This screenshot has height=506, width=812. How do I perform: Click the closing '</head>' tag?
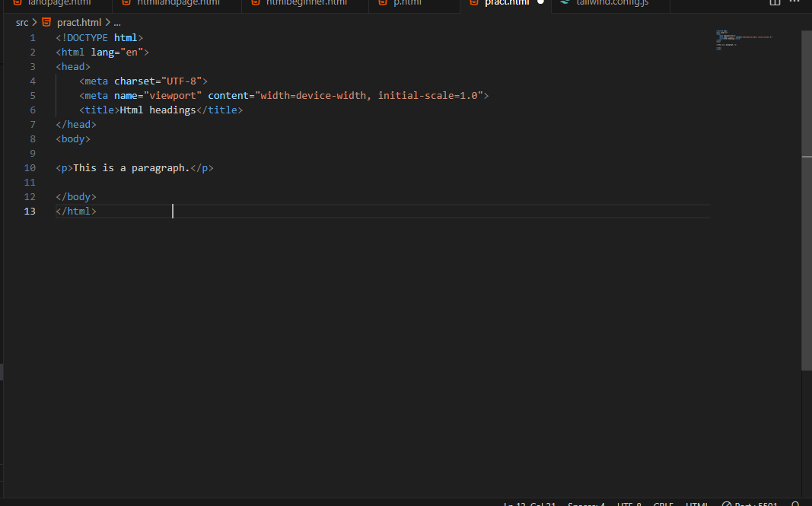76,124
